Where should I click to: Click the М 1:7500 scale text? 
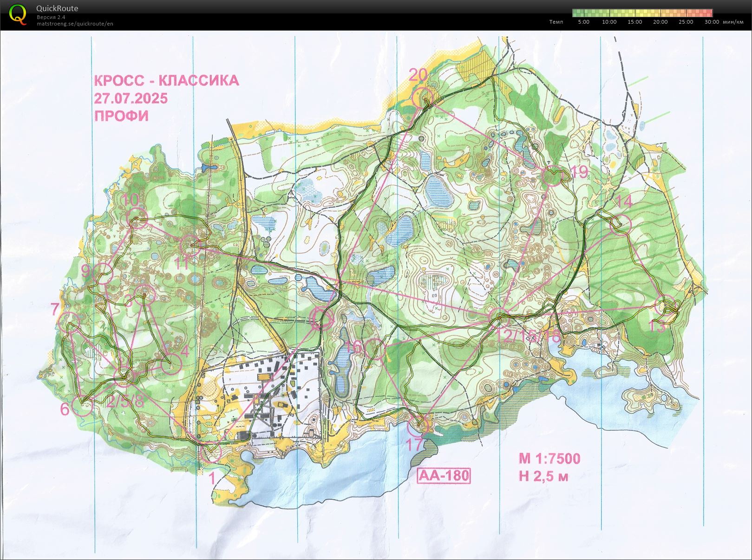point(549,459)
